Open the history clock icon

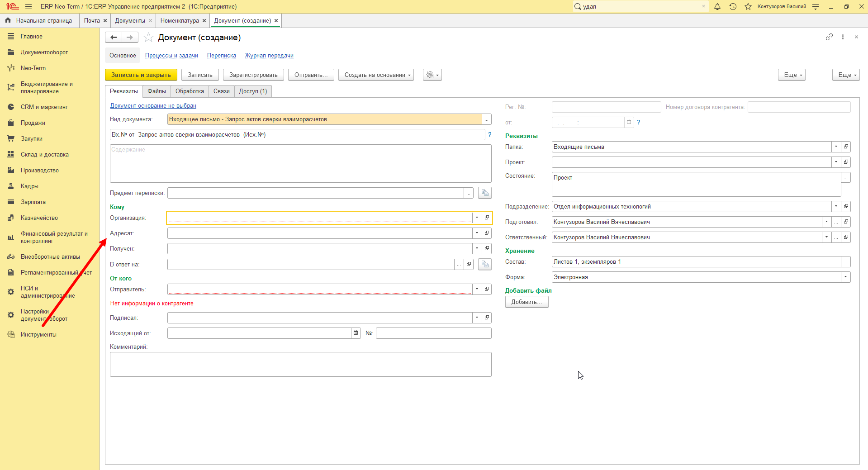tap(733, 6)
